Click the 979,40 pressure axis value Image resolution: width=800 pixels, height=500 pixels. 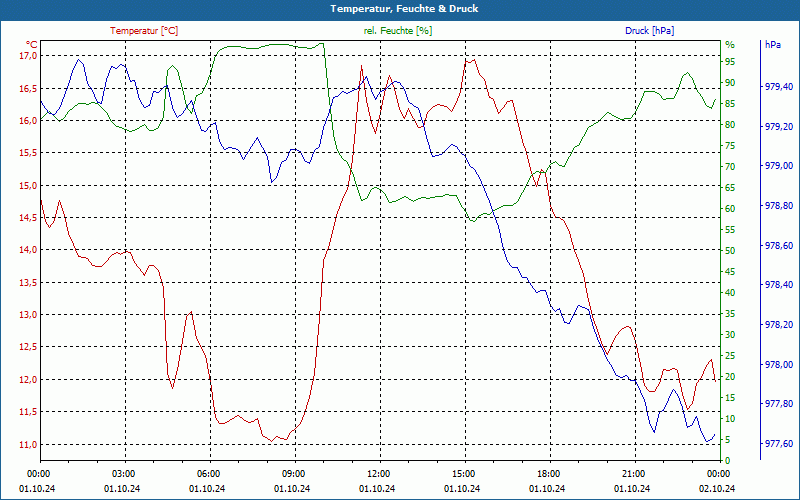[779, 87]
